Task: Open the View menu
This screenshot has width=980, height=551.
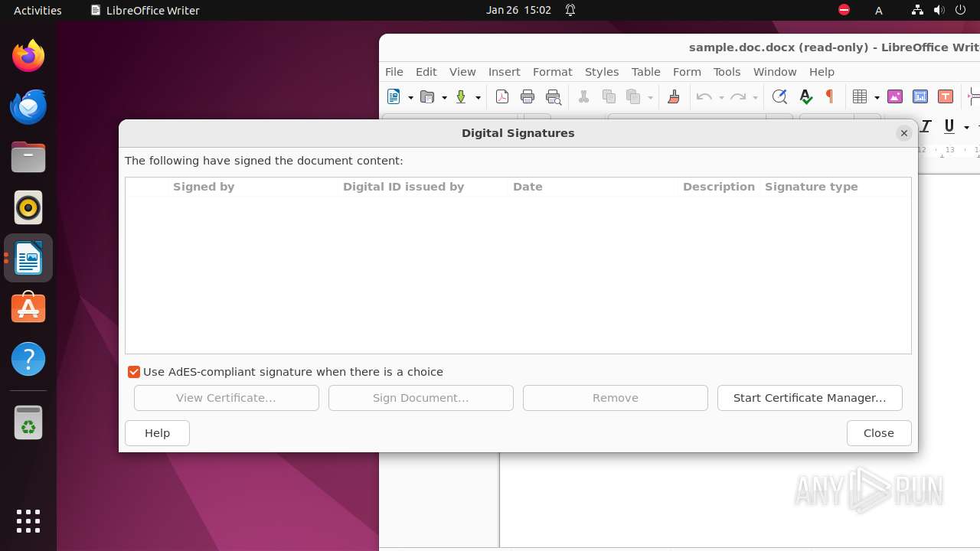Action: tap(462, 71)
